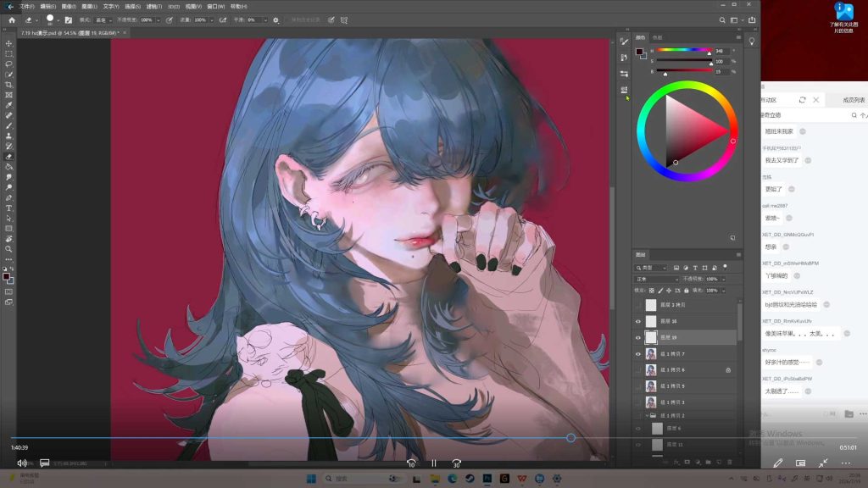Pause the video playback
Viewport: 868px width, 488px height.
click(434, 463)
